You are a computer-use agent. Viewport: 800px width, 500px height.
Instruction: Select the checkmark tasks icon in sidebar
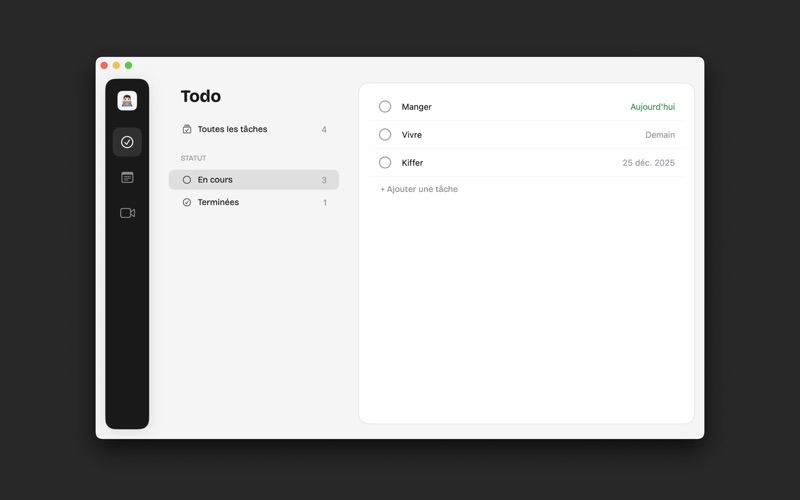(127, 142)
